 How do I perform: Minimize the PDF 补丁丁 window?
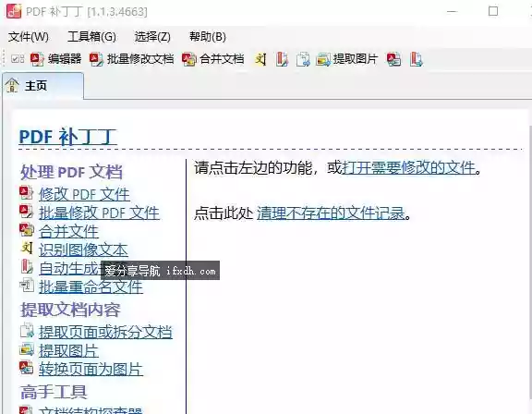click(x=452, y=11)
